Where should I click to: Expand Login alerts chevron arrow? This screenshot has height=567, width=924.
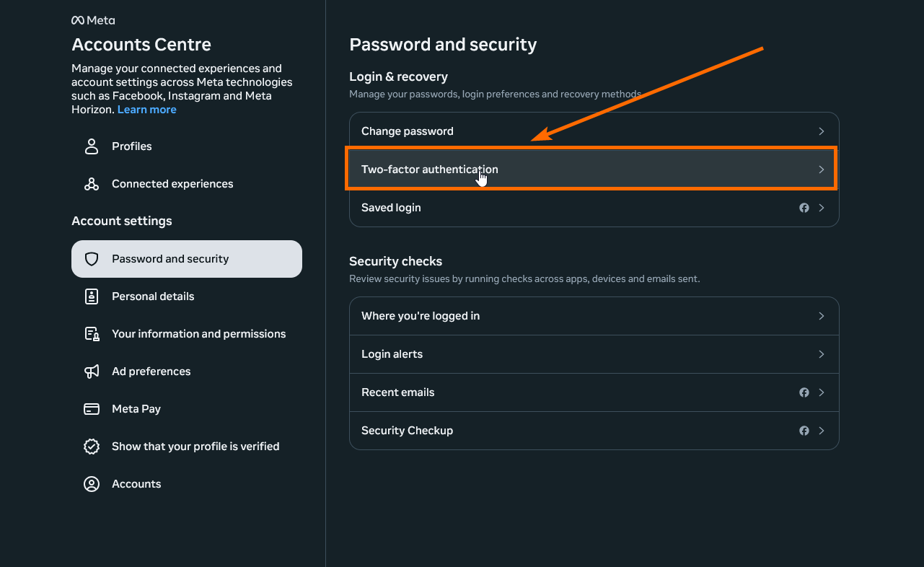click(x=821, y=354)
